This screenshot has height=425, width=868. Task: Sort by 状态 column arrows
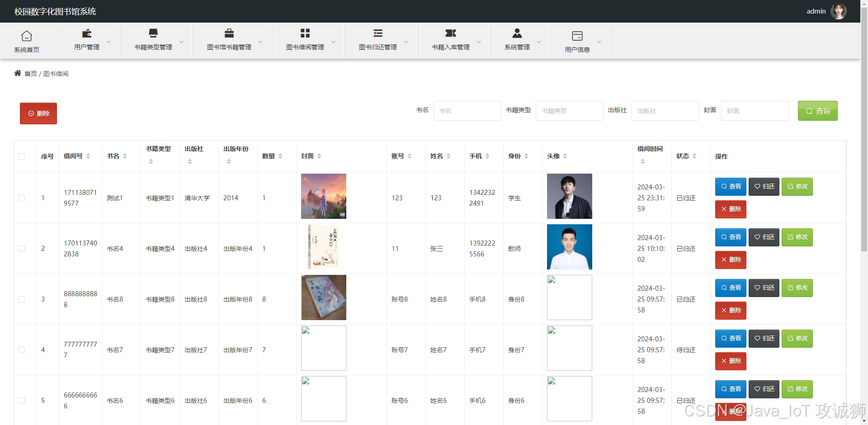(694, 156)
